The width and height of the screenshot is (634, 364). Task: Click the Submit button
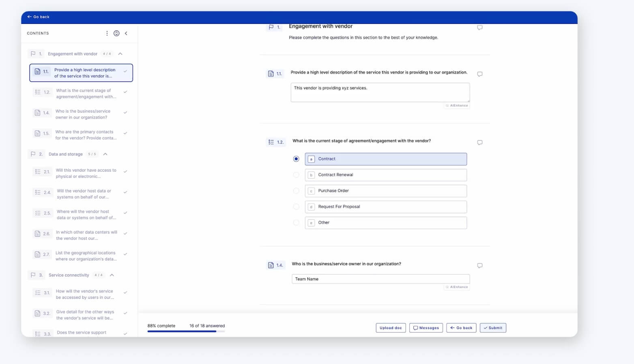coord(493,328)
